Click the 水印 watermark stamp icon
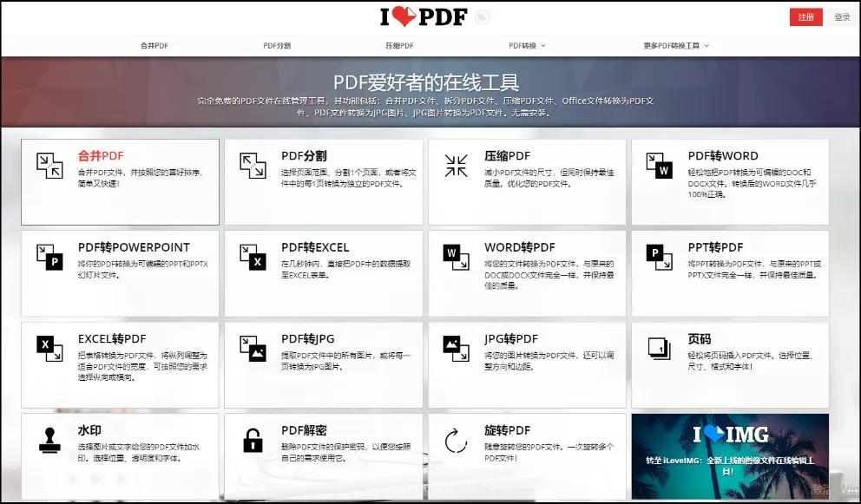 pos(49,441)
